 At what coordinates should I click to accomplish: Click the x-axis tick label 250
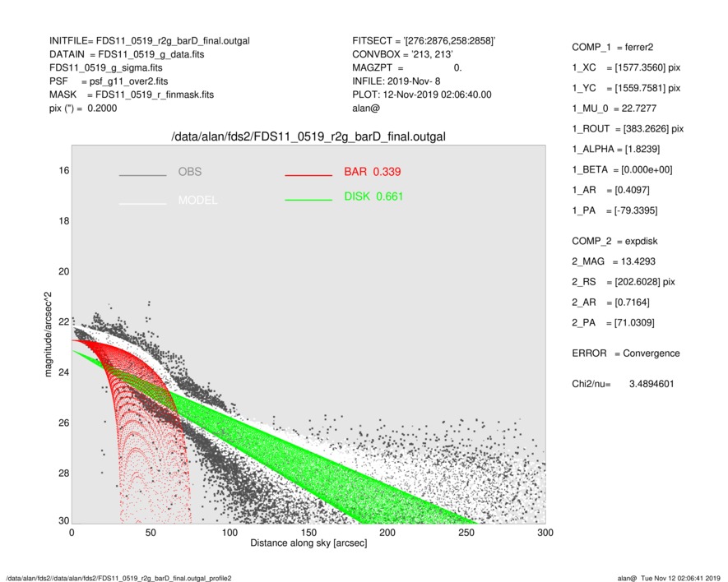[466, 533]
